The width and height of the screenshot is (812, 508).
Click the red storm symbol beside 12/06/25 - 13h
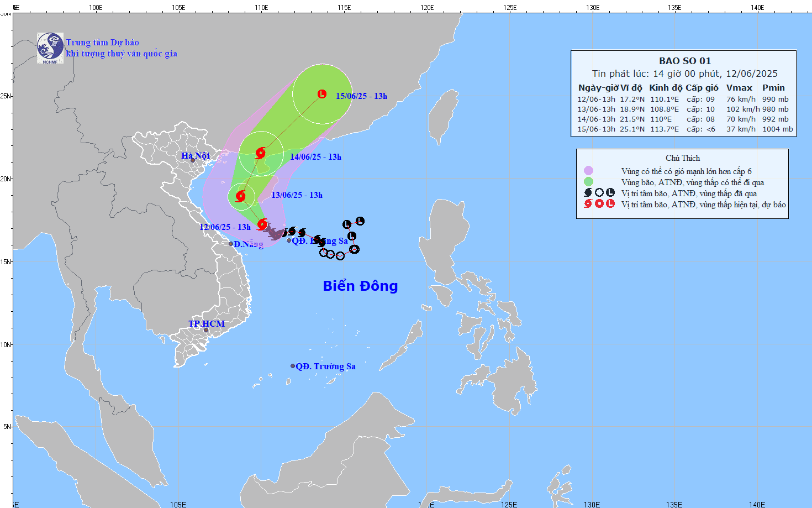(x=263, y=224)
